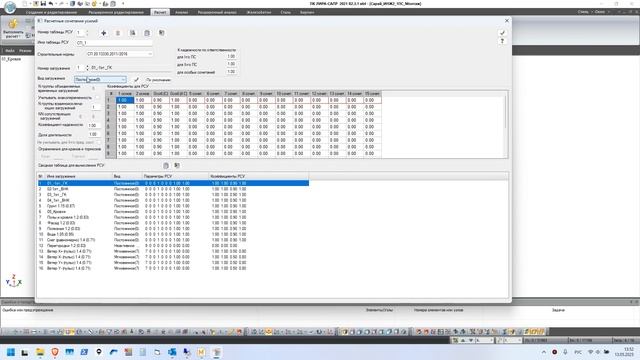This screenshot has height=360, width=640.
Task: Open the yellow M app on taskbar
Action: click(x=201, y=352)
